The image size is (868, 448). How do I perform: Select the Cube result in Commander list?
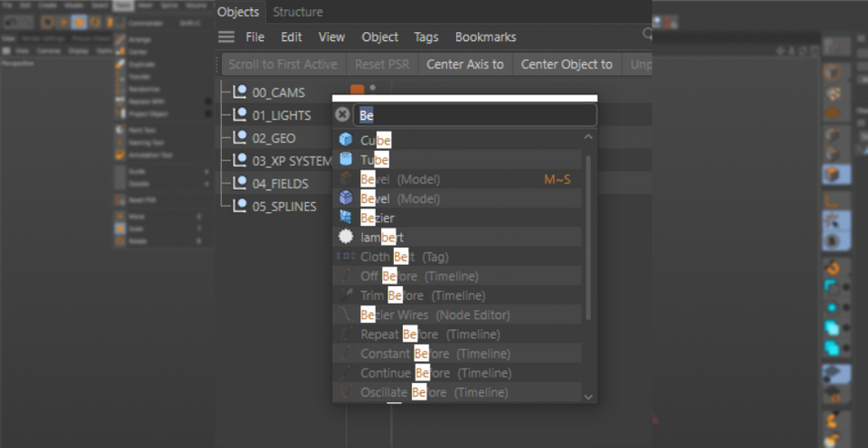[457, 141]
